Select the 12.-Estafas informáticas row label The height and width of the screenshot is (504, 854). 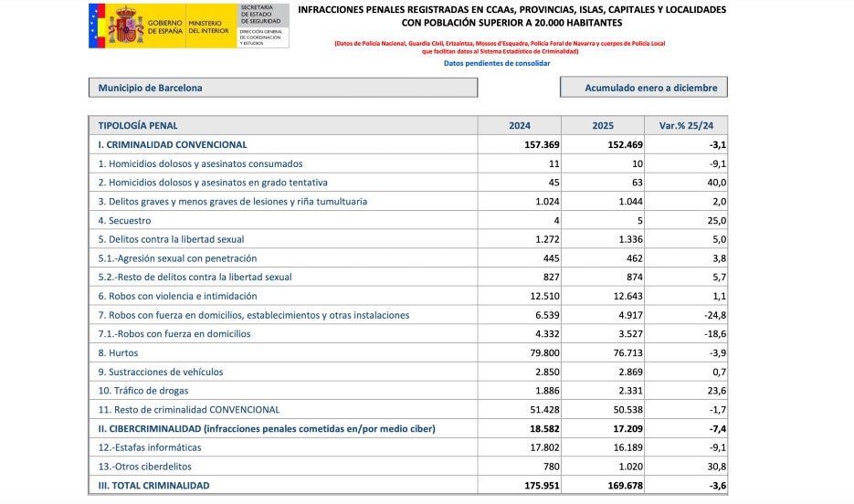[150, 447]
